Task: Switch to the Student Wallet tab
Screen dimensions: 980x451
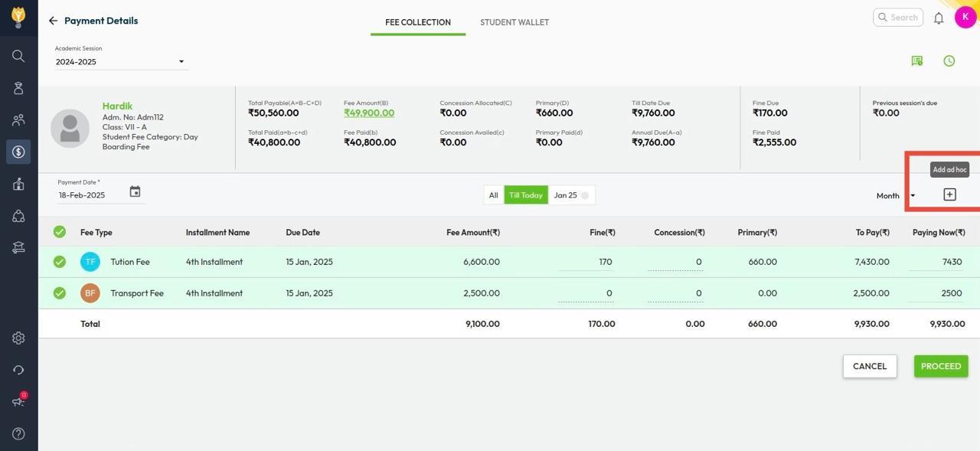Action: [x=514, y=22]
